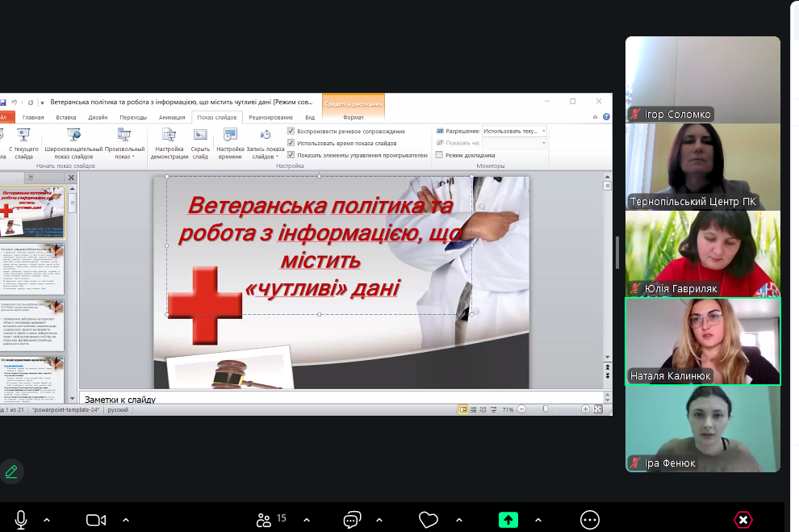Expand the share screen options arrow
Screen dimensions: 799x532
point(538,520)
